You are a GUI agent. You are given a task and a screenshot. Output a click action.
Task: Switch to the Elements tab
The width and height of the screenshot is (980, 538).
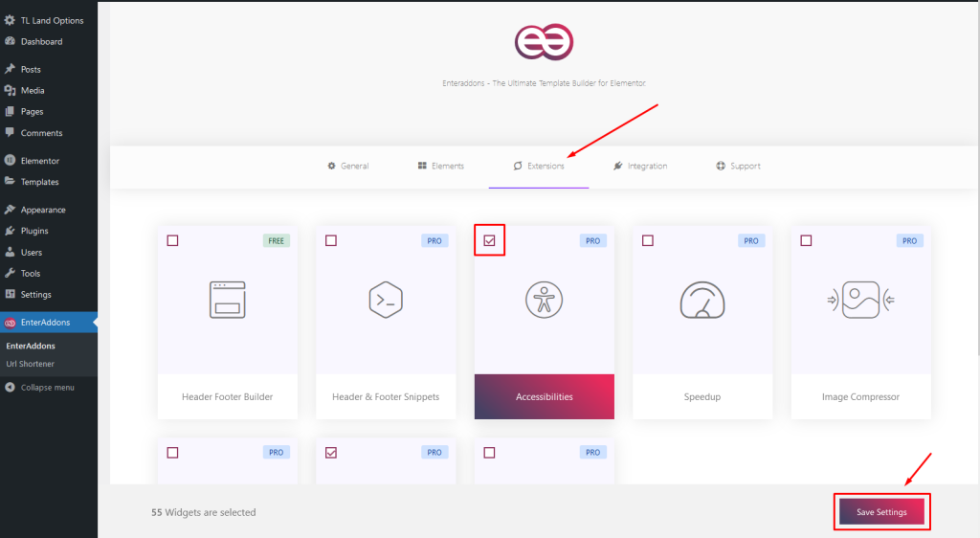pyautogui.click(x=441, y=167)
